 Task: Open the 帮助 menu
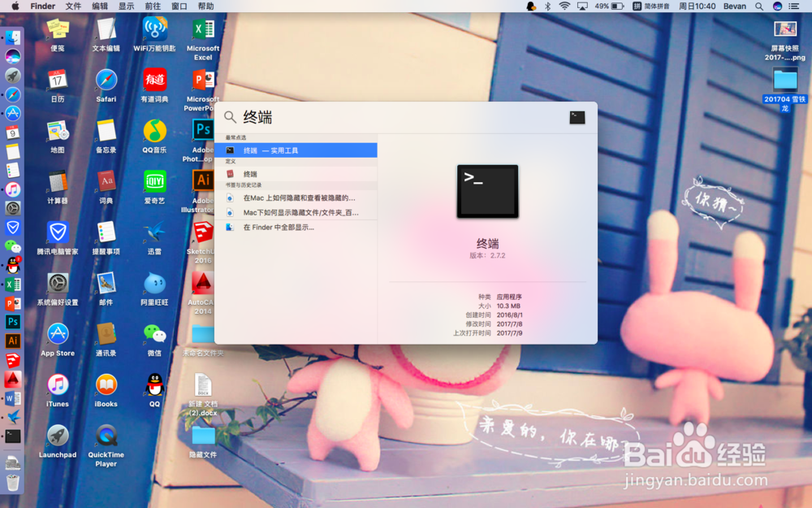[205, 7]
